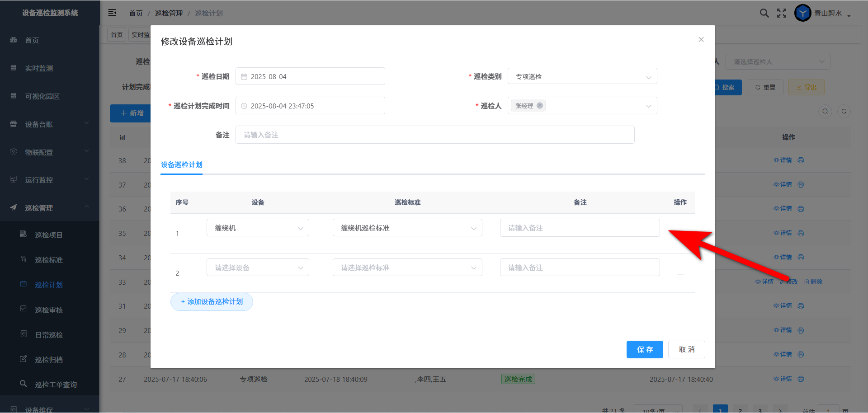This screenshot has width=868, height=413.
Task: Click the refresh icon above the table
Action: (x=844, y=112)
